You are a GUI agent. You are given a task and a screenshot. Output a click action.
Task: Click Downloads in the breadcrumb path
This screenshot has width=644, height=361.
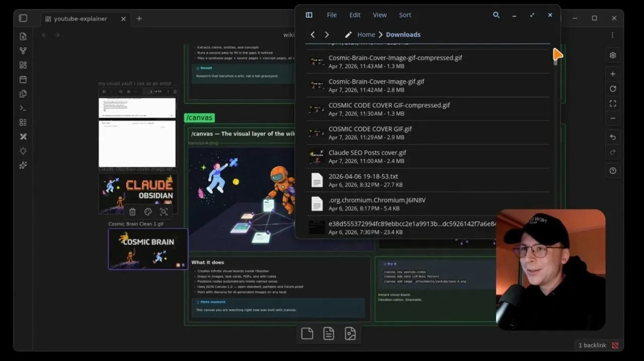coord(403,35)
